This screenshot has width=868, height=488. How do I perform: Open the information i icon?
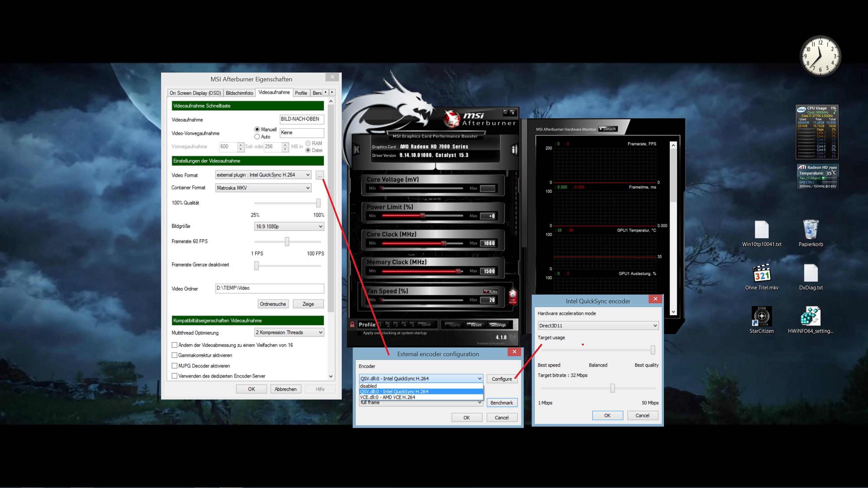point(514,150)
